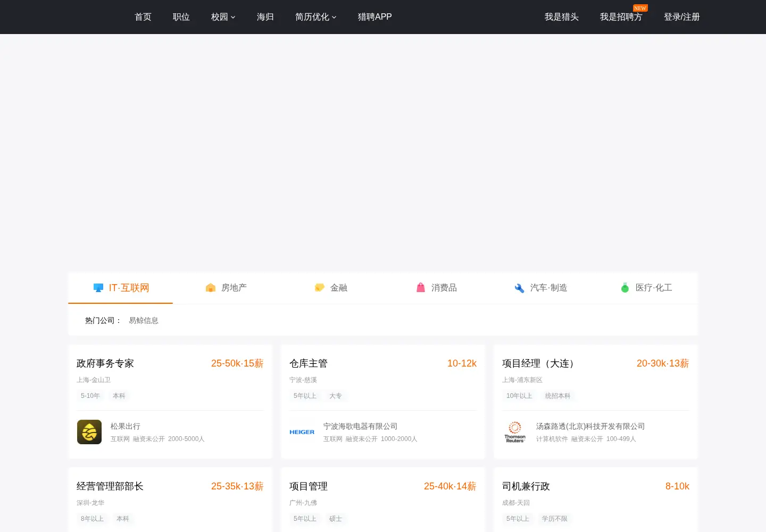
Task: Click the 医疗·化工 flask icon
Action: 625,288
